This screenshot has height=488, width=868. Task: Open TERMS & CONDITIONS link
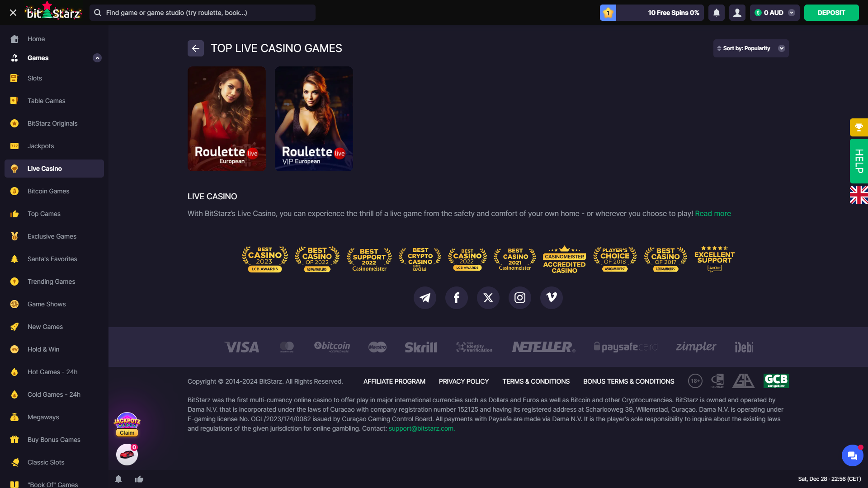[x=536, y=381]
